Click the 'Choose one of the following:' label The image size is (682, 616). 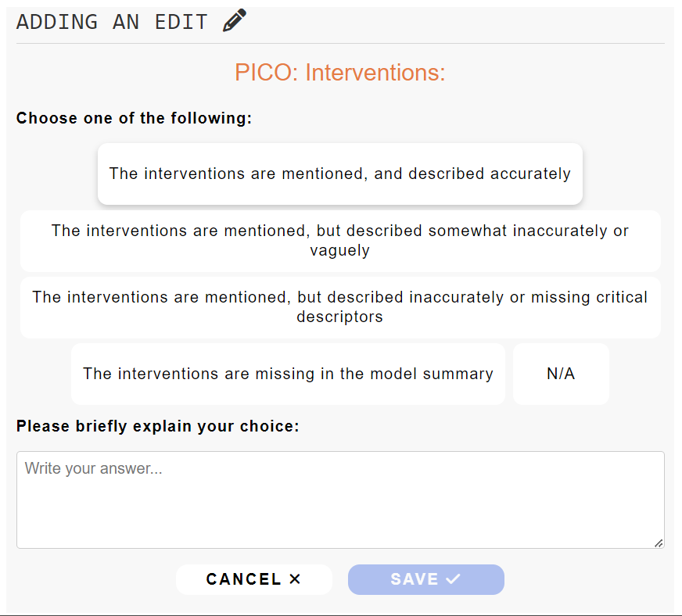134,118
